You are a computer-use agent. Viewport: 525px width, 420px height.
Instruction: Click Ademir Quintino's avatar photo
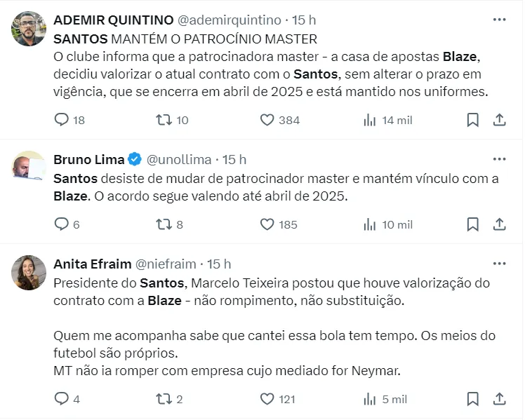coord(29,29)
